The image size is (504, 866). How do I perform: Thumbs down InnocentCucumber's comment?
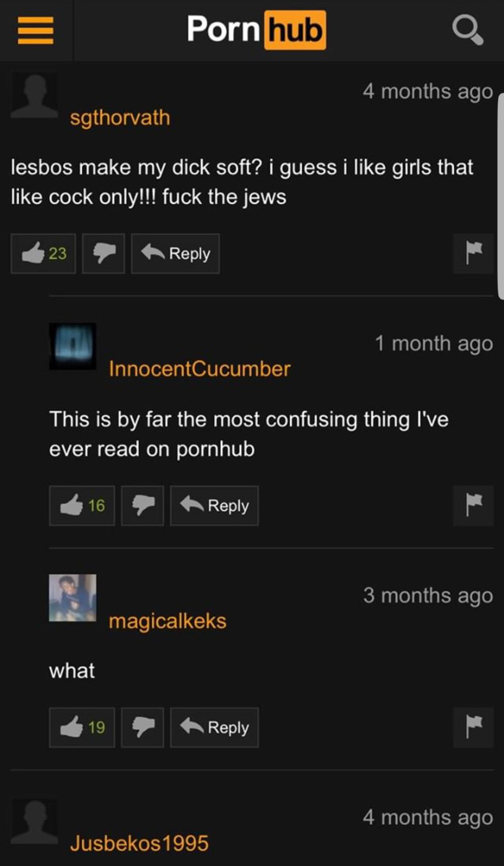(x=142, y=506)
